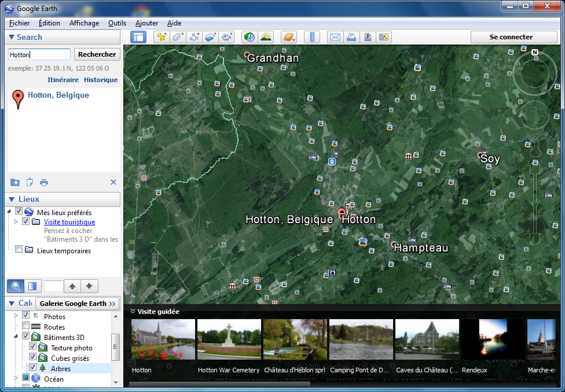Check the Lieux temporaires checkbox
Image resolution: width=565 pixels, height=392 pixels.
click(x=19, y=249)
